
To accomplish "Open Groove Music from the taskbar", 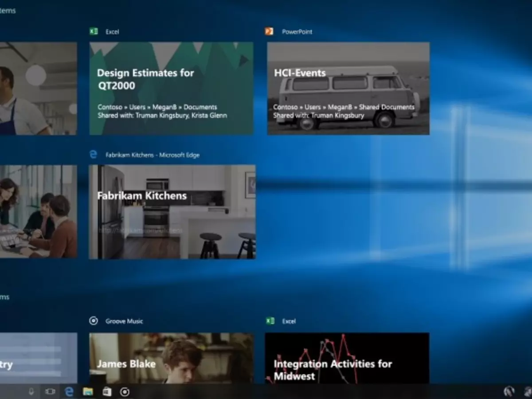I will point(125,392).
